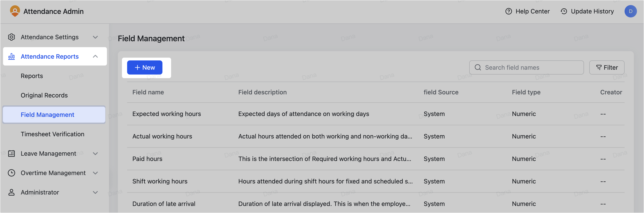Create a new field with the New button
The width and height of the screenshot is (644, 213).
pos(145,67)
